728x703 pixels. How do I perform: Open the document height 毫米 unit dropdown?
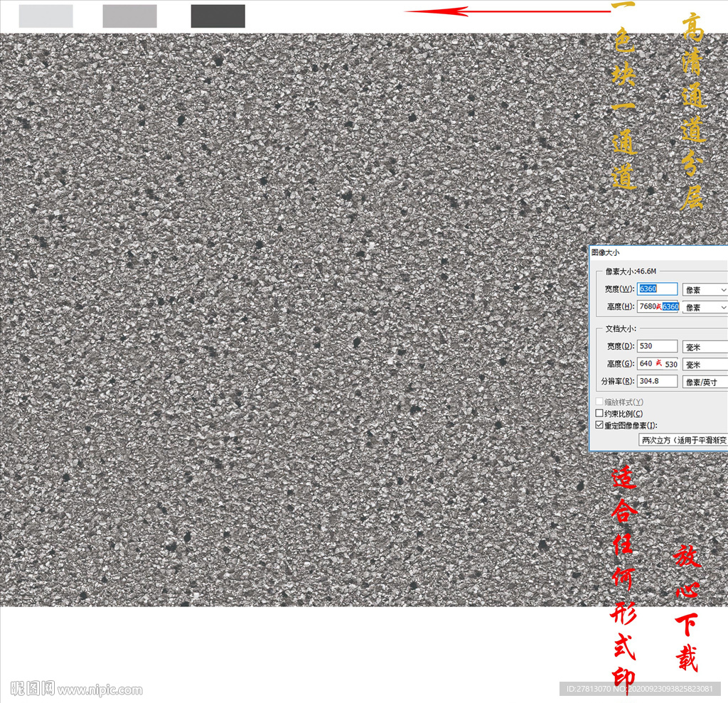[705, 365]
